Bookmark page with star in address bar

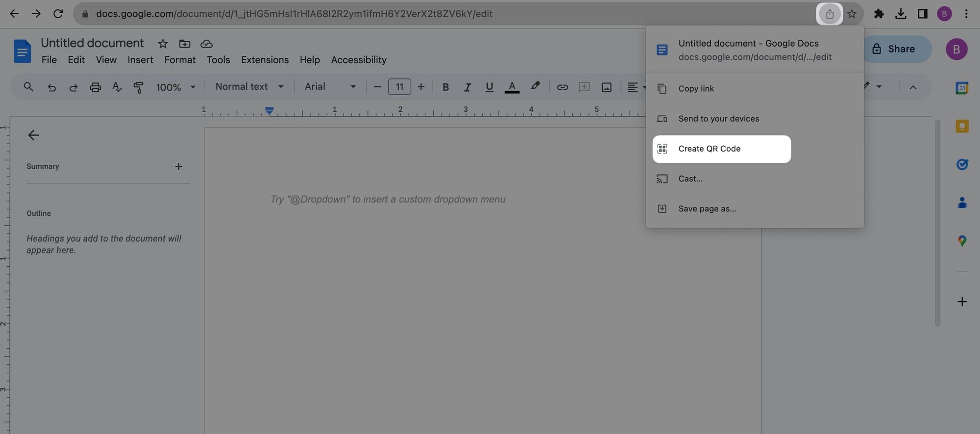(852, 14)
